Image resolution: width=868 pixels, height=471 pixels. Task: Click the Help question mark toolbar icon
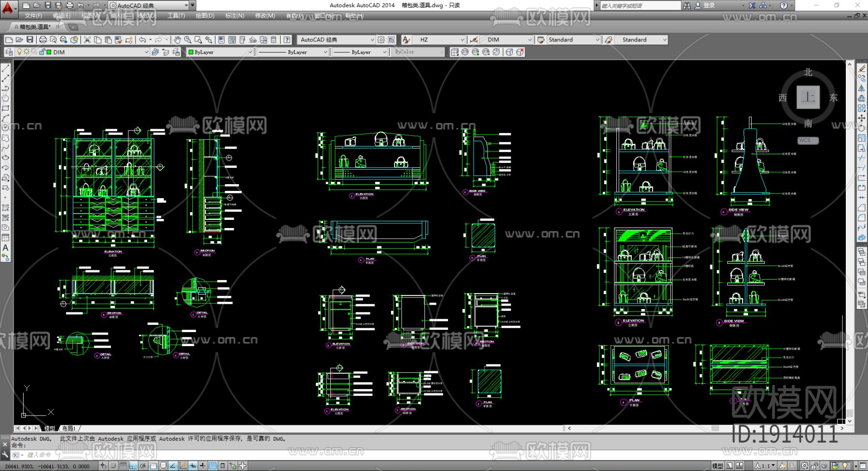pos(287,40)
